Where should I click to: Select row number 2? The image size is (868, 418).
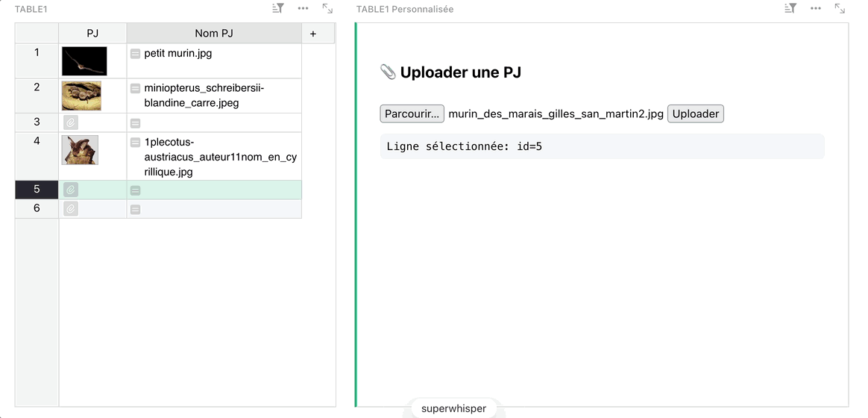(37, 96)
